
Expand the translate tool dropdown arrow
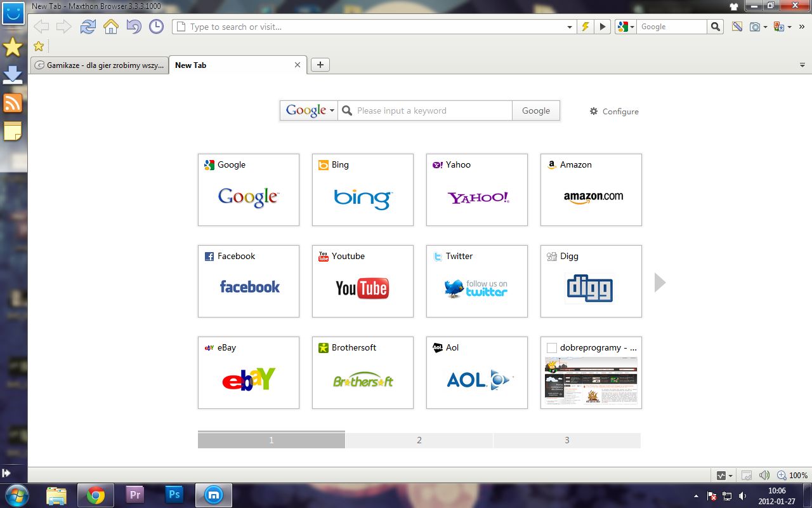790,27
